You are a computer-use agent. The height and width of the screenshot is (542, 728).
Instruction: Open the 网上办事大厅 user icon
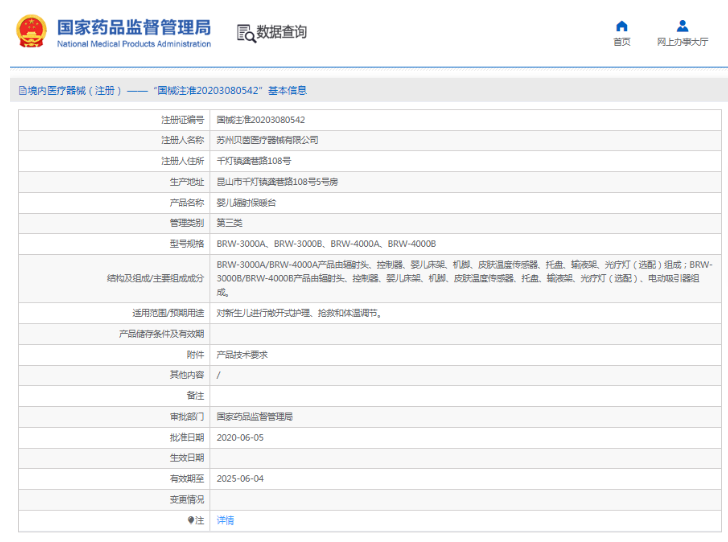[682, 26]
